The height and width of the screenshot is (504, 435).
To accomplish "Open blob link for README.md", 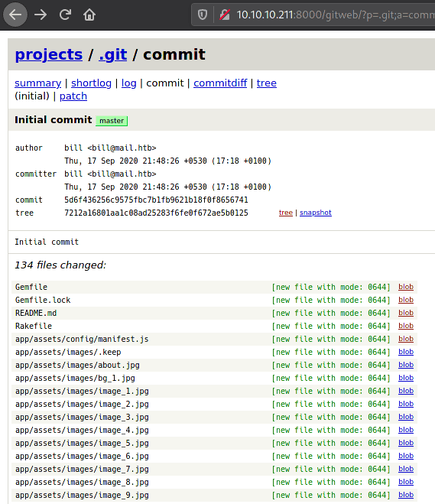I will (x=406, y=313).
